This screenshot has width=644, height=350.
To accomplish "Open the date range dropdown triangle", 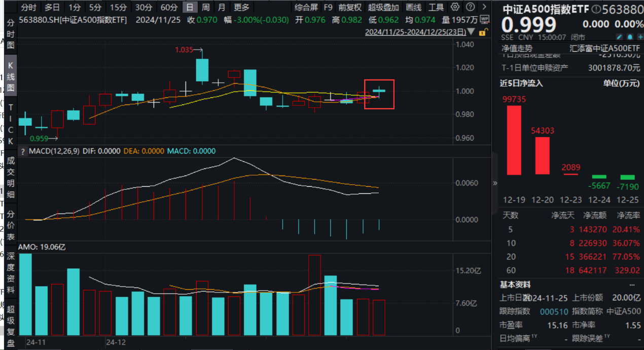I will tap(471, 31).
